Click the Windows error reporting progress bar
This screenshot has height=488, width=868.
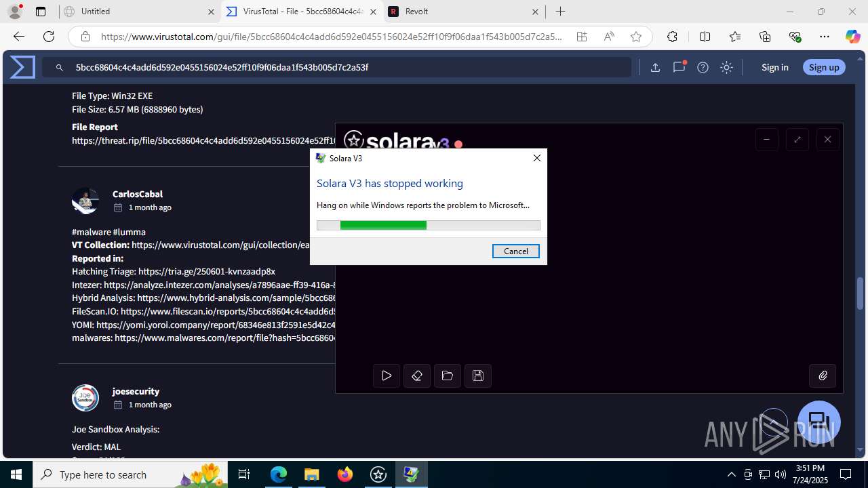click(429, 226)
